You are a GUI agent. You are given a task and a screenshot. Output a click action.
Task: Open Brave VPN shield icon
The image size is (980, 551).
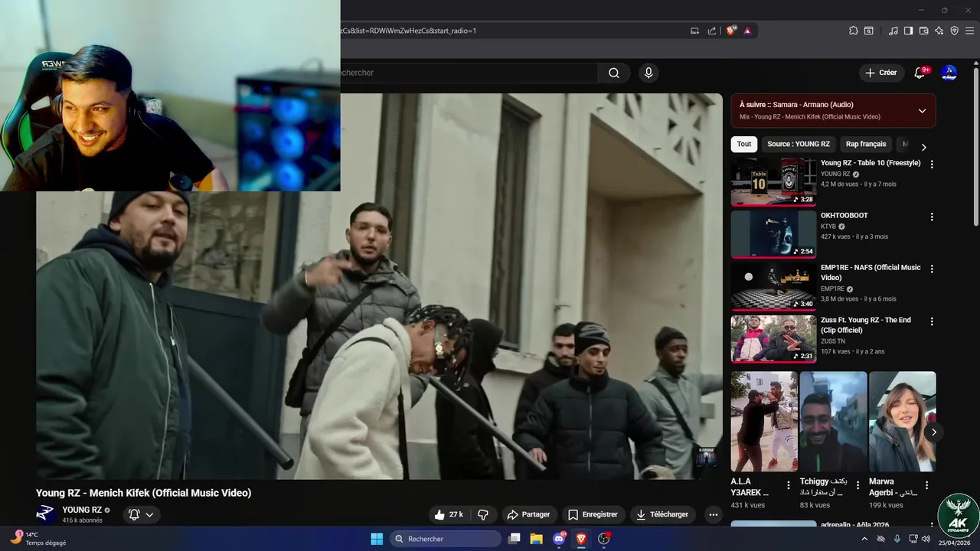pyautogui.click(x=955, y=31)
